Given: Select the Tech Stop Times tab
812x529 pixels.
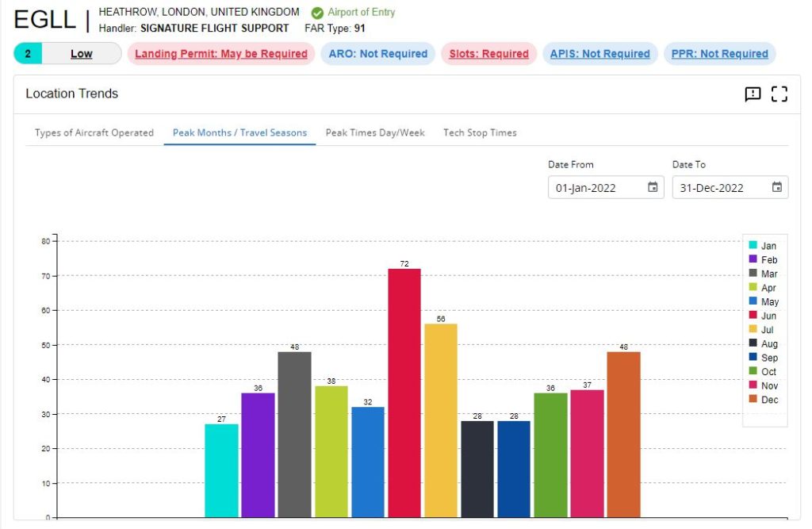Looking at the screenshot, I should coord(480,132).
